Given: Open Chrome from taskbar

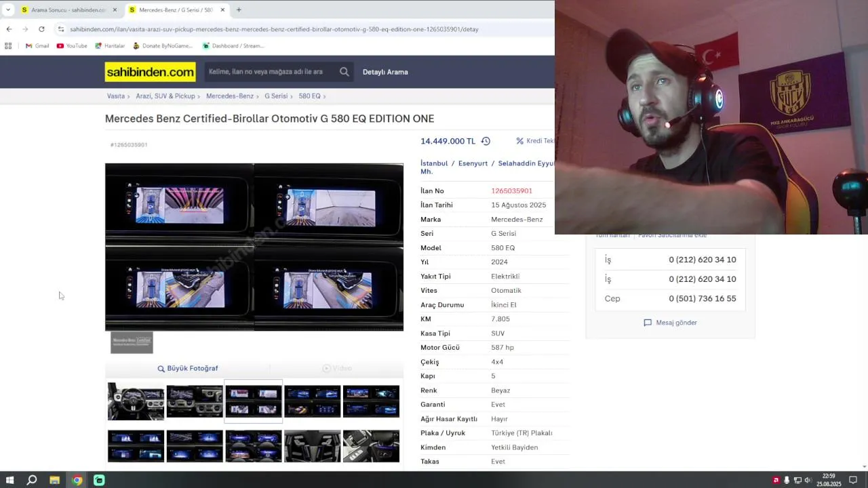Looking at the screenshot, I should [77, 480].
